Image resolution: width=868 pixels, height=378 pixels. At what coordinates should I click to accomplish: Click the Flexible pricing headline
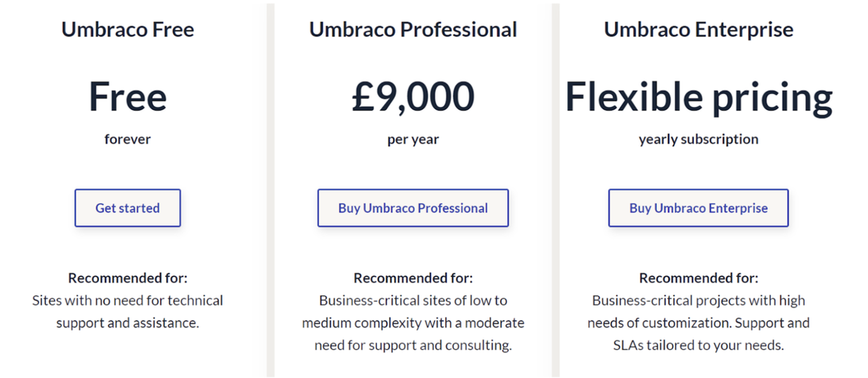pyautogui.click(x=698, y=98)
